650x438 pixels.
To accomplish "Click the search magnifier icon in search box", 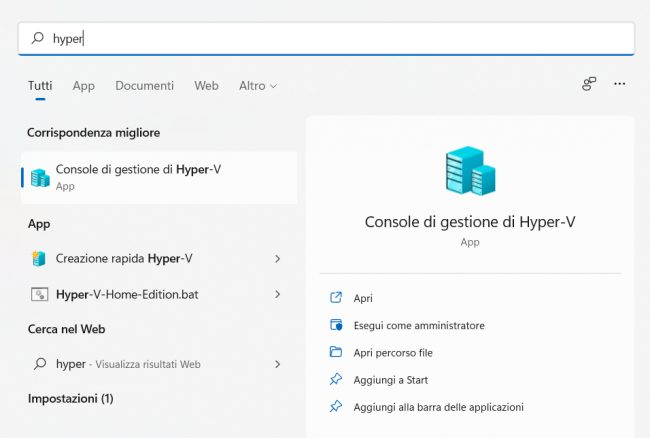I will click(x=37, y=38).
